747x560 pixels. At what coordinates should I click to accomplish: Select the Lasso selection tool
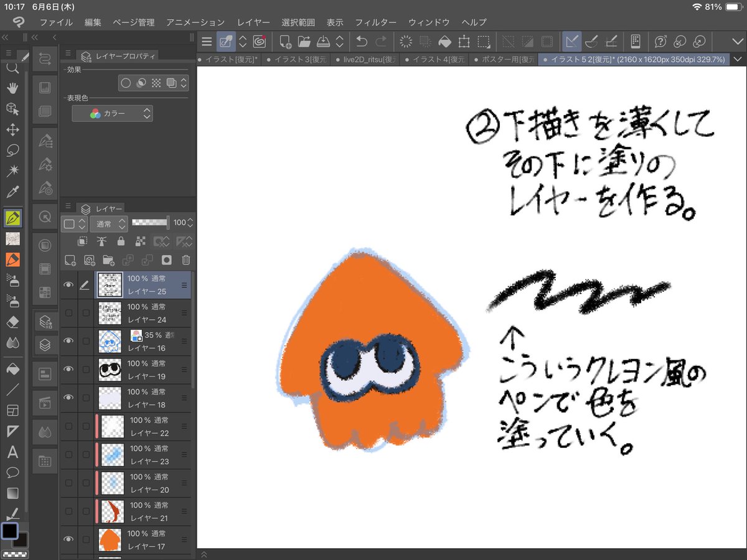coord(12,150)
